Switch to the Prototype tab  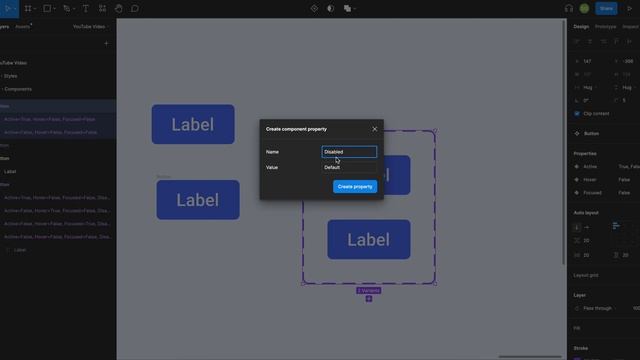tap(605, 27)
